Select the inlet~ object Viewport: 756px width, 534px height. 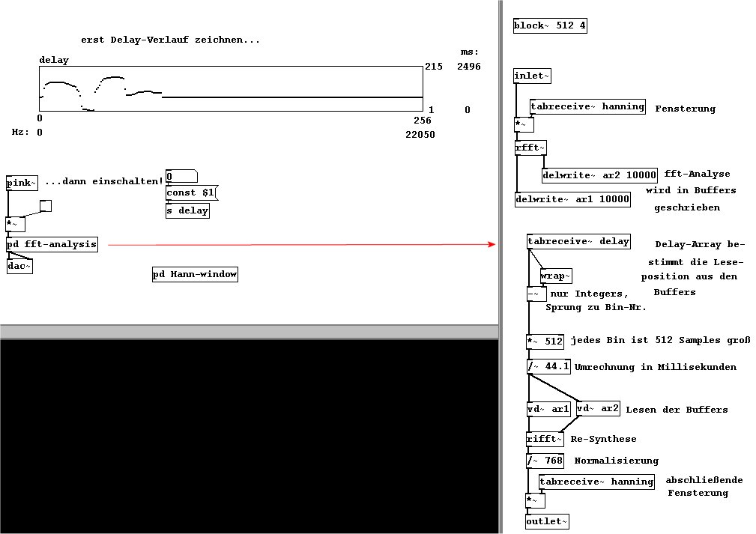(x=533, y=76)
